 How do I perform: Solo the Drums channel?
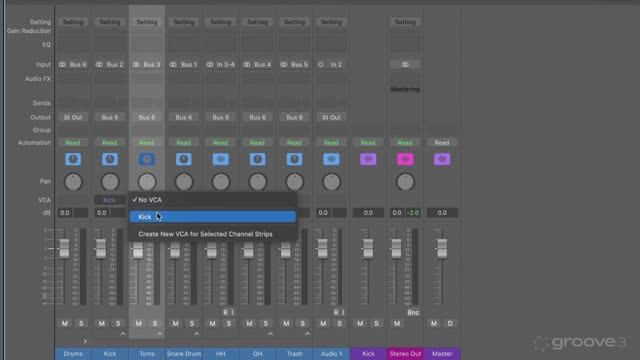[x=81, y=323]
